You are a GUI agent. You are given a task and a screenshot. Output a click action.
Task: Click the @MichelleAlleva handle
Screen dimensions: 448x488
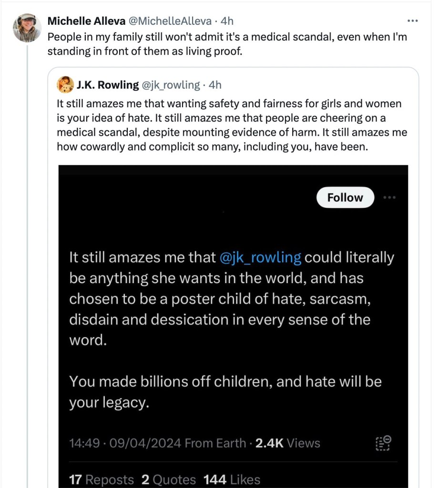tap(170, 21)
